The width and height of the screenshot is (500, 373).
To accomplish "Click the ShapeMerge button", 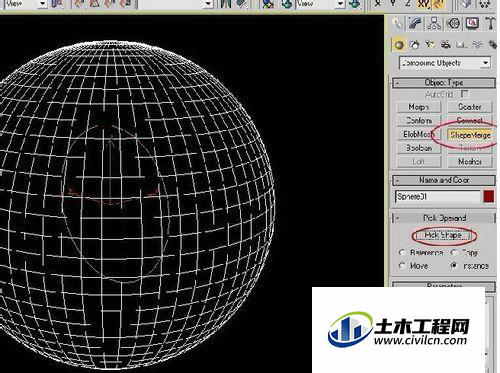I will coord(470,135).
